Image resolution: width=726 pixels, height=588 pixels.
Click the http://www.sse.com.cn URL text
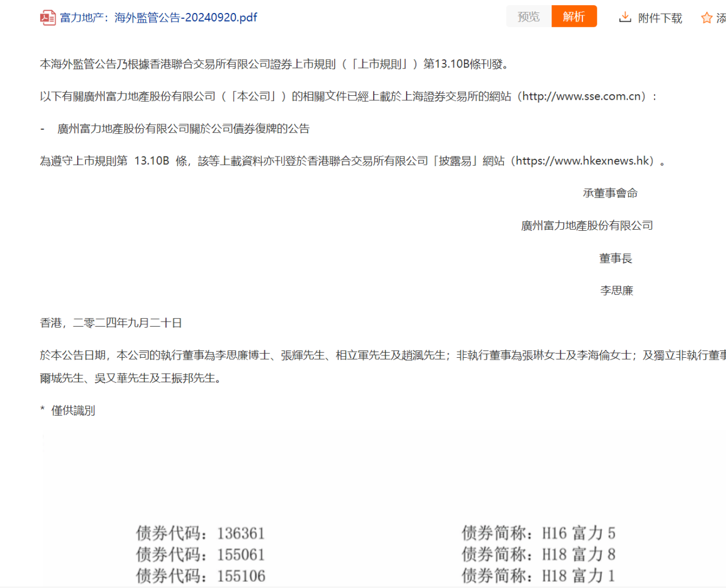click(x=582, y=96)
